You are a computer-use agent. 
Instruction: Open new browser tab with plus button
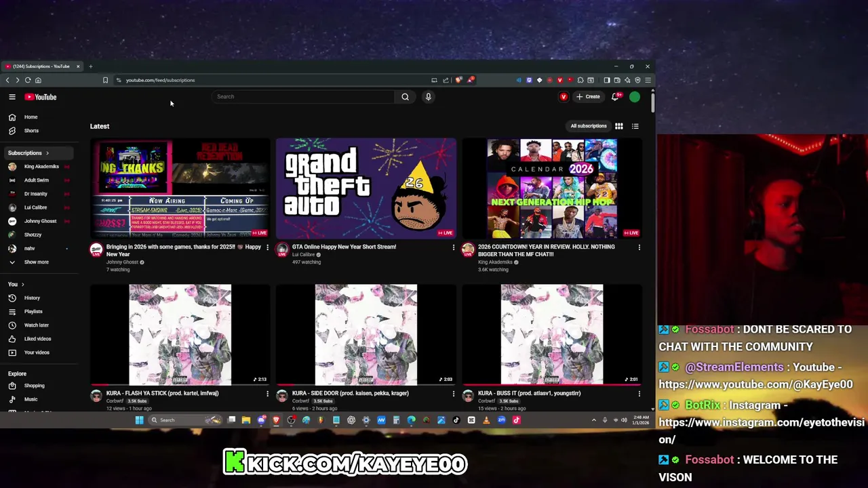click(90, 66)
